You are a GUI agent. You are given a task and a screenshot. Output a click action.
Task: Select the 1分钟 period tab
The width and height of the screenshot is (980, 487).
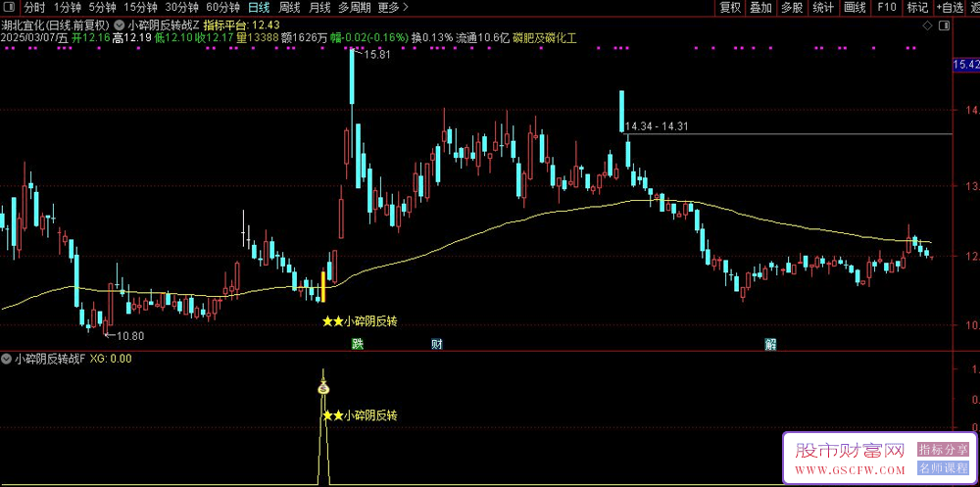point(67,8)
